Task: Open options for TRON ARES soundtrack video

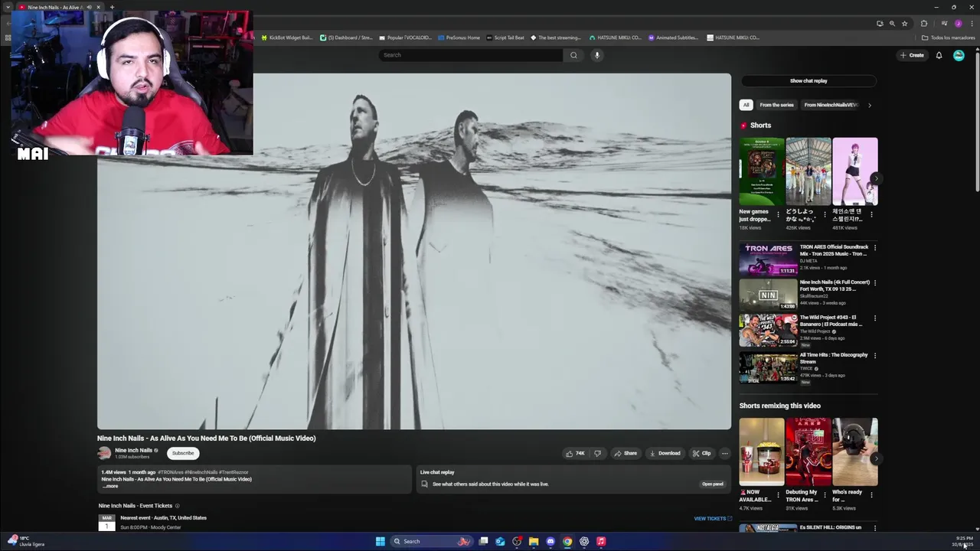Action: [875, 248]
